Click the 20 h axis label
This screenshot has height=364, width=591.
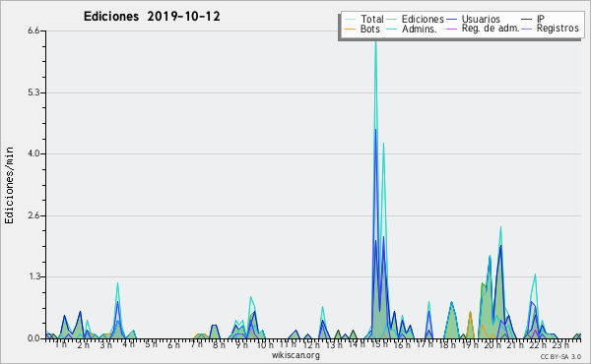(x=492, y=344)
